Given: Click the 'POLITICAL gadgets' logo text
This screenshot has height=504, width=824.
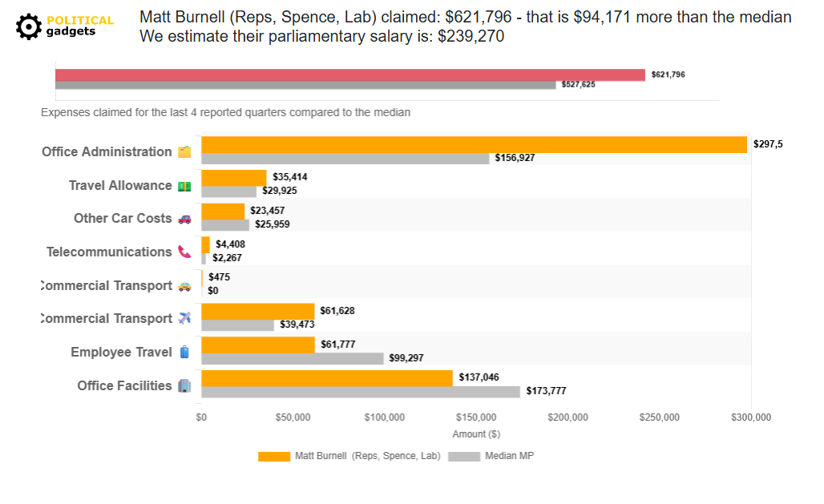Looking at the screenshot, I should tap(80, 26).
